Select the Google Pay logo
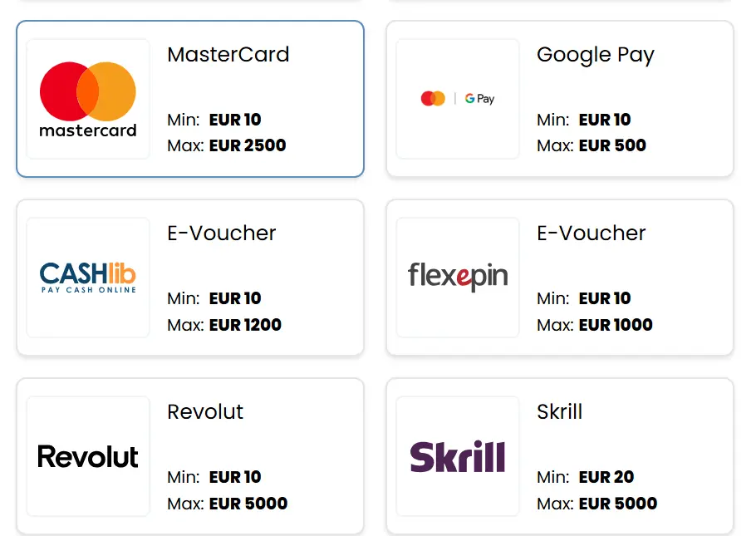The height and width of the screenshot is (536, 756). tap(458, 99)
